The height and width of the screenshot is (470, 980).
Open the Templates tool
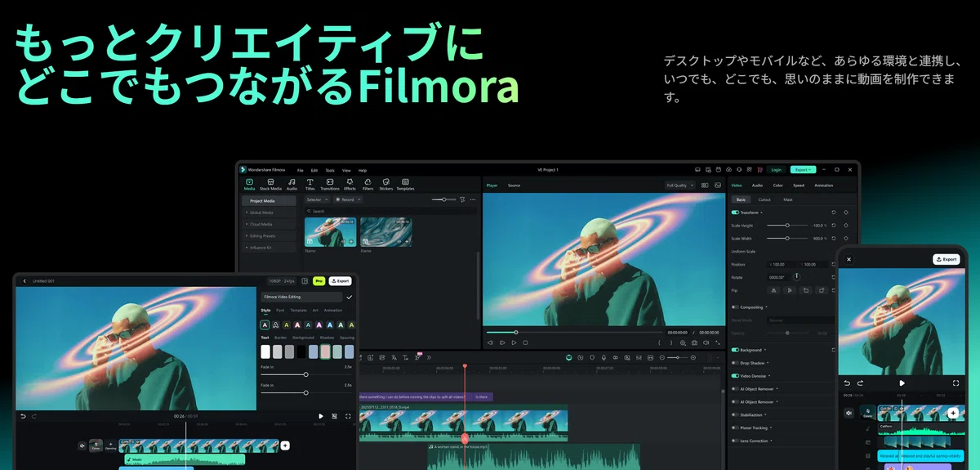pyautogui.click(x=405, y=184)
